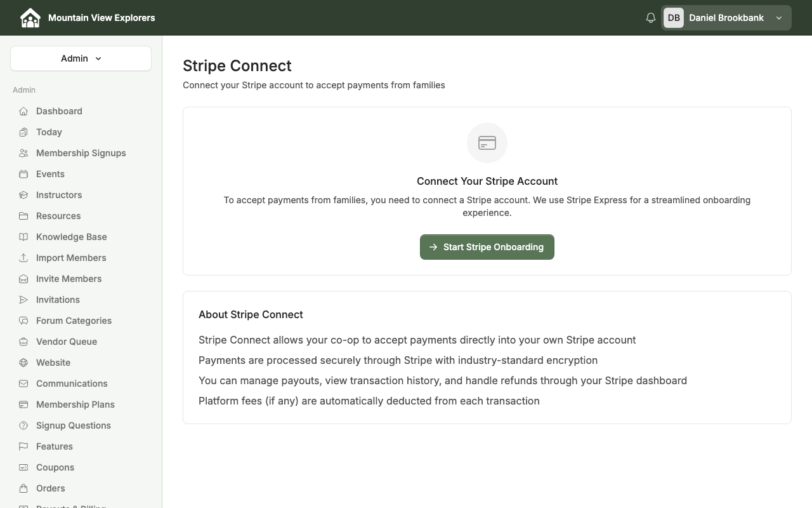This screenshot has height=508, width=812.
Task: Click 'Connect Your Stripe Account' heading
Action: [x=487, y=181]
